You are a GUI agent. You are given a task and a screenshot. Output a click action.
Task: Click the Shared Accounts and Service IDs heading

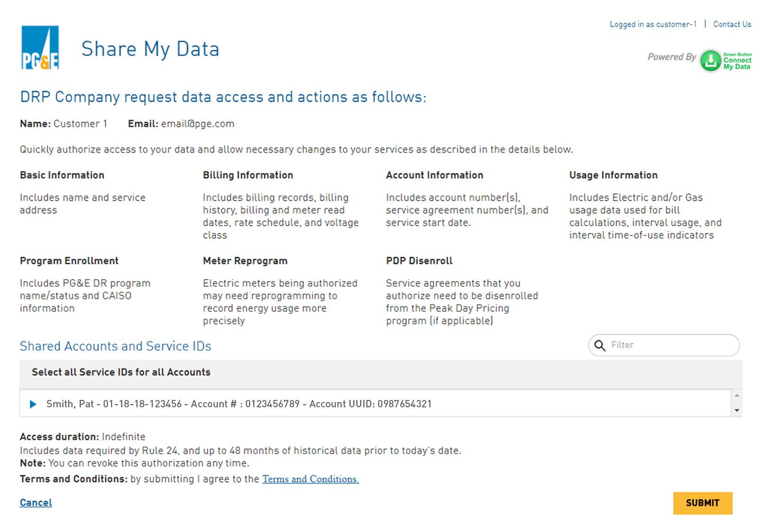[115, 346]
